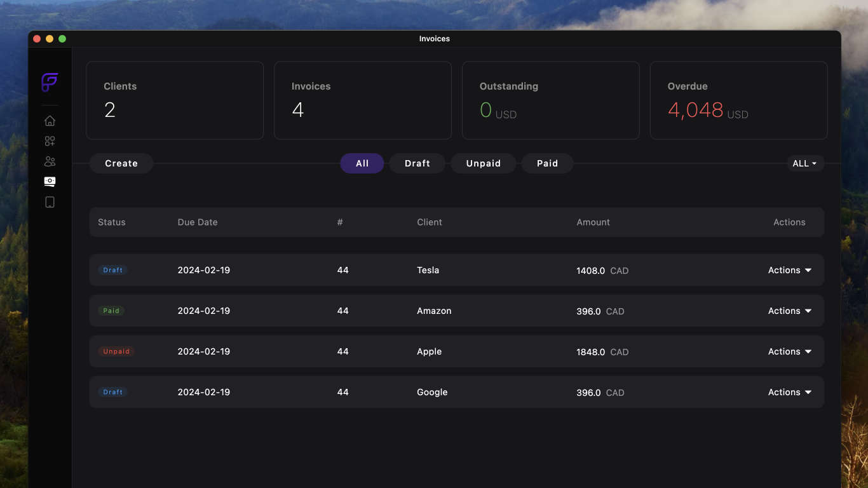
Task: Open Actions dropdown for Tesla invoice
Action: point(790,270)
